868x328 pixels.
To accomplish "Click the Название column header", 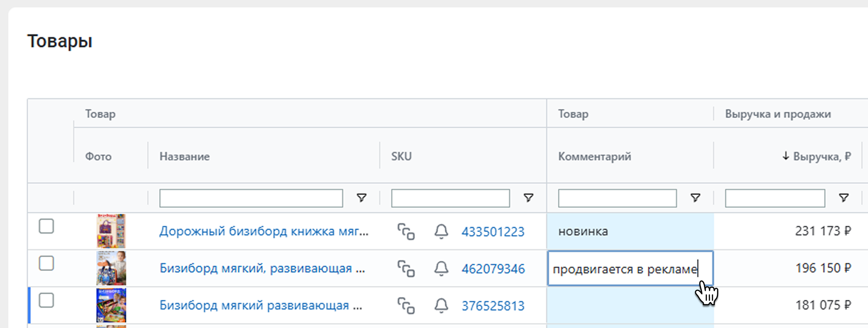I will pos(185,157).
